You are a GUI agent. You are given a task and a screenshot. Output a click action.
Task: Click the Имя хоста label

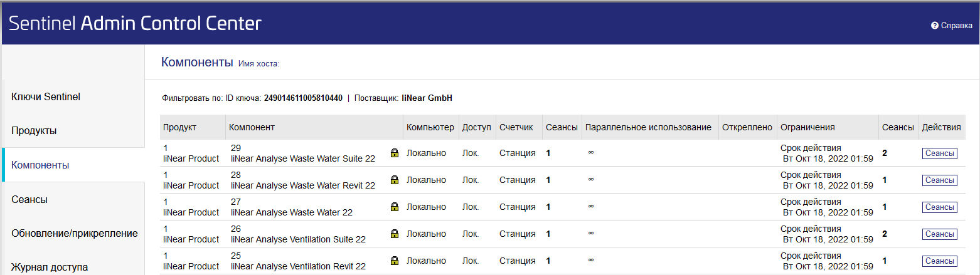coord(258,64)
